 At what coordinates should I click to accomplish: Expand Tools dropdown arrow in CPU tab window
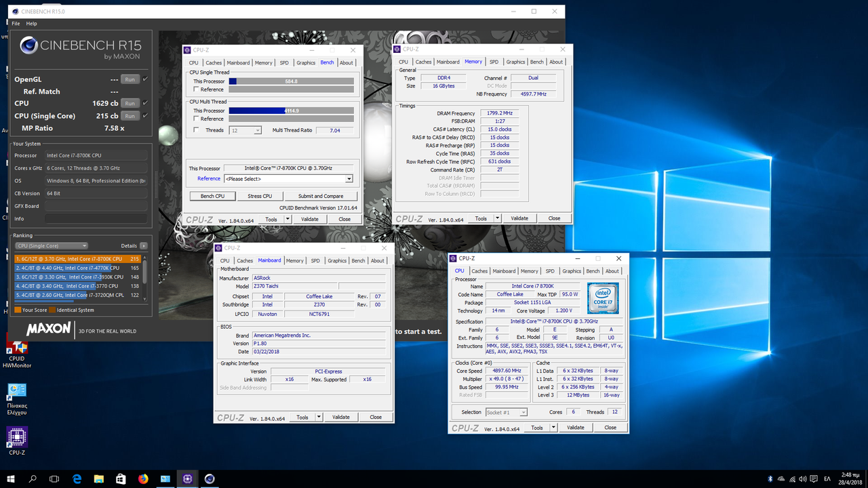click(553, 428)
